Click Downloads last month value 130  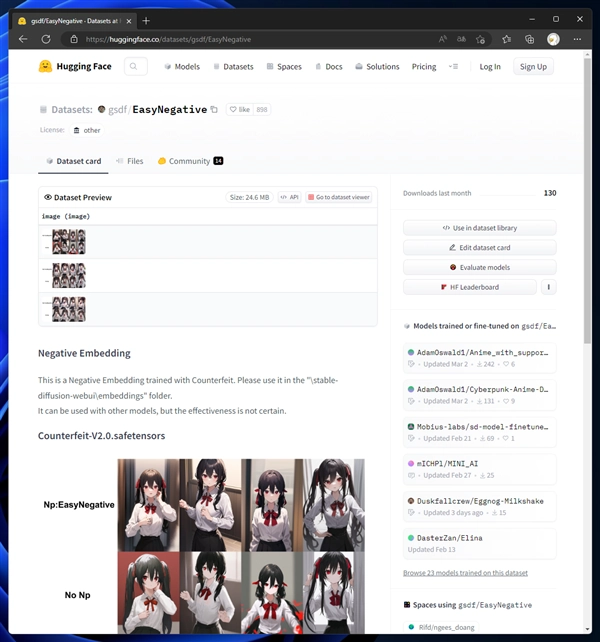click(x=550, y=193)
